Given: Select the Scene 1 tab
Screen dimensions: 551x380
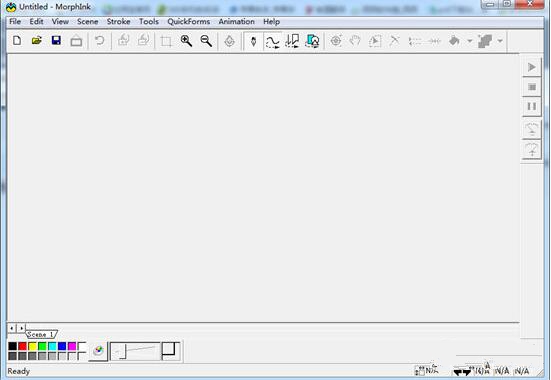Looking at the screenshot, I should pos(41,334).
